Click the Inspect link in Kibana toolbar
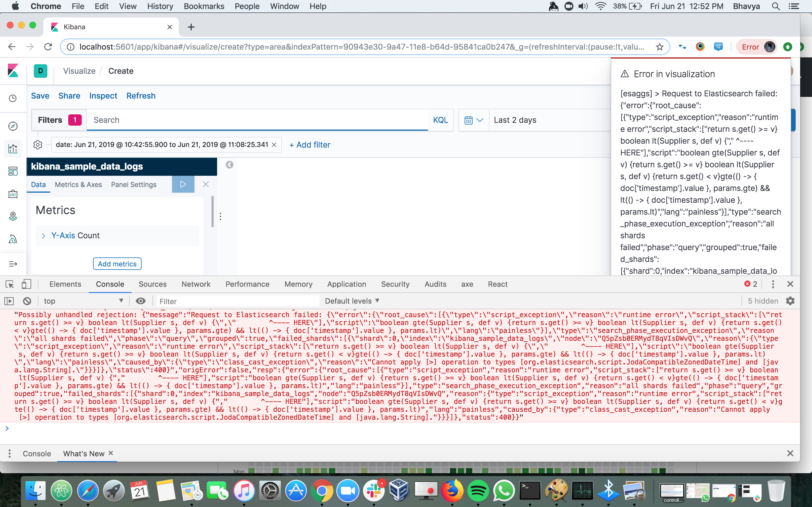The width and height of the screenshot is (812, 507). click(103, 96)
